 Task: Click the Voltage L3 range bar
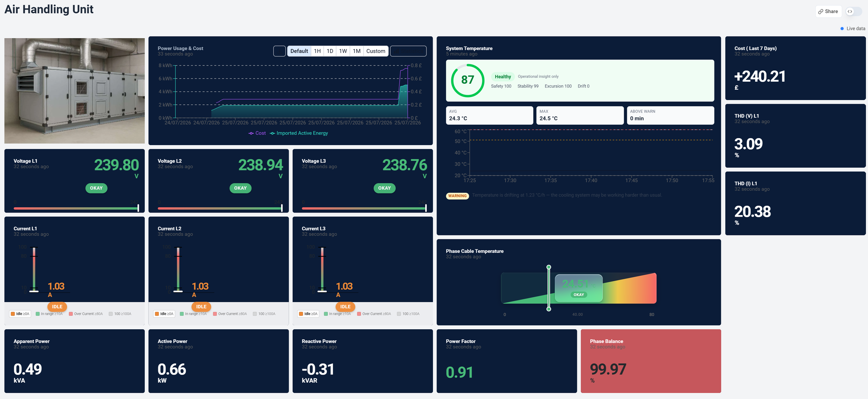click(364, 208)
